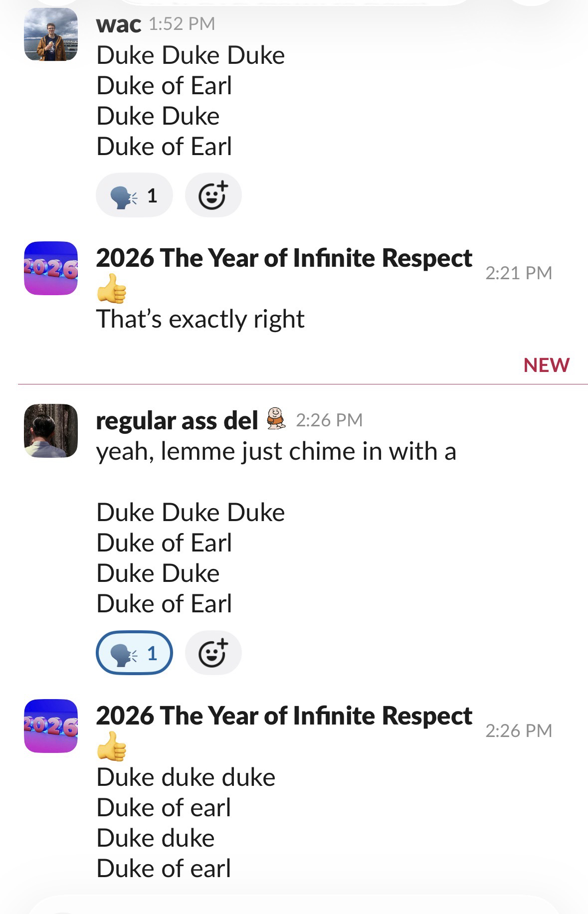Tap the 1:52 PM timestamp
The image size is (588, 914).
[182, 24]
